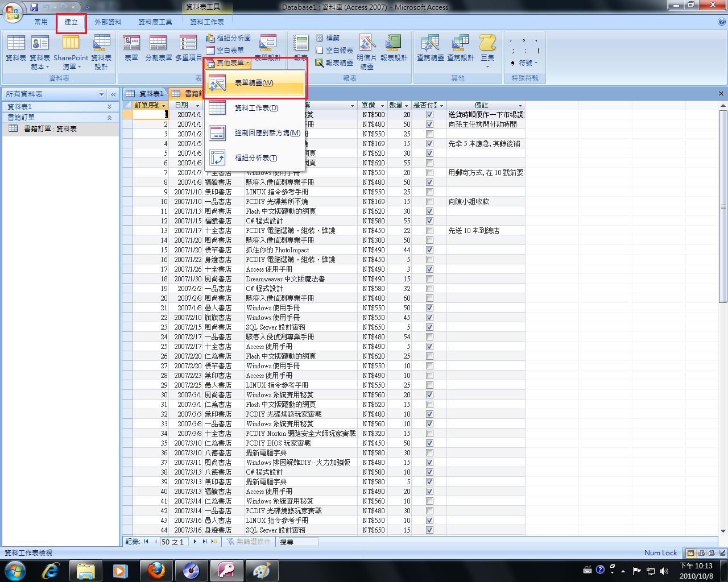
Task: Click the 搜尋 search field
Action: coord(298,542)
